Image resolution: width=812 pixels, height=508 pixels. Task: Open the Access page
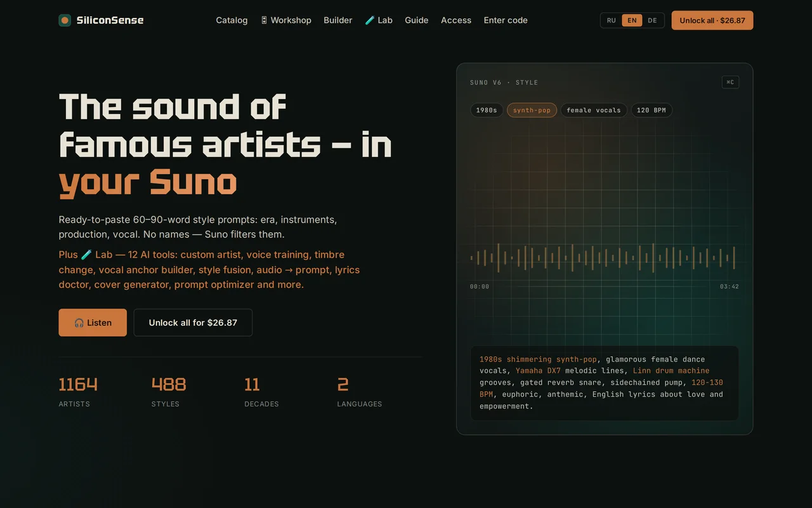456,20
